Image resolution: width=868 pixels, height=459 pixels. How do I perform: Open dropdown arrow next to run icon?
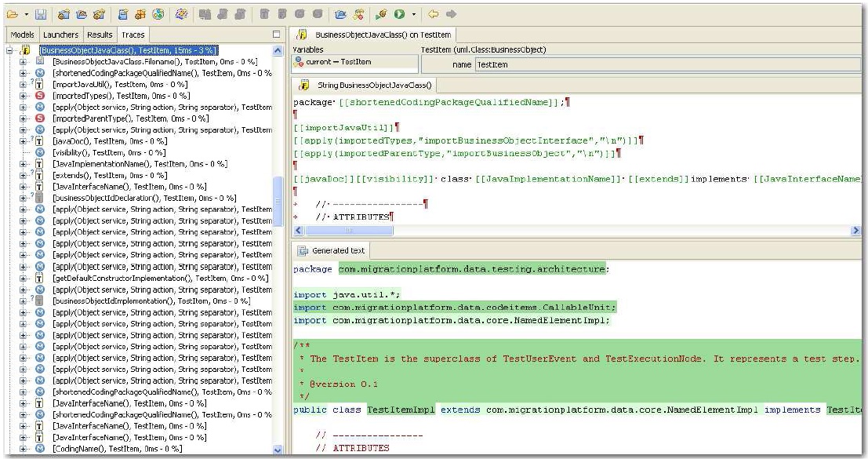(412, 14)
